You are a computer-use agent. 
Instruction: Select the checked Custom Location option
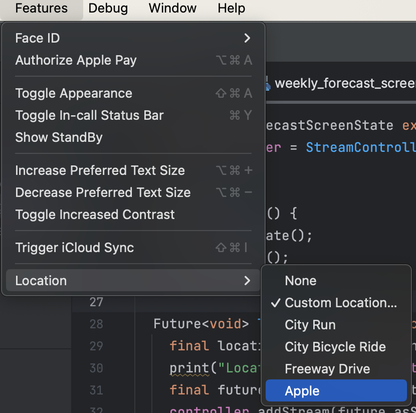[336, 303]
